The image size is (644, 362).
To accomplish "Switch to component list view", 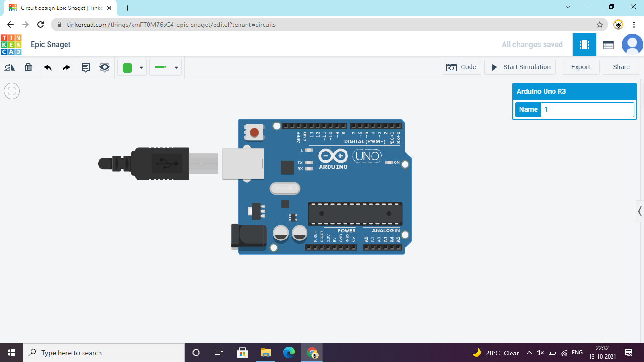I will click(x=608, y=45).
